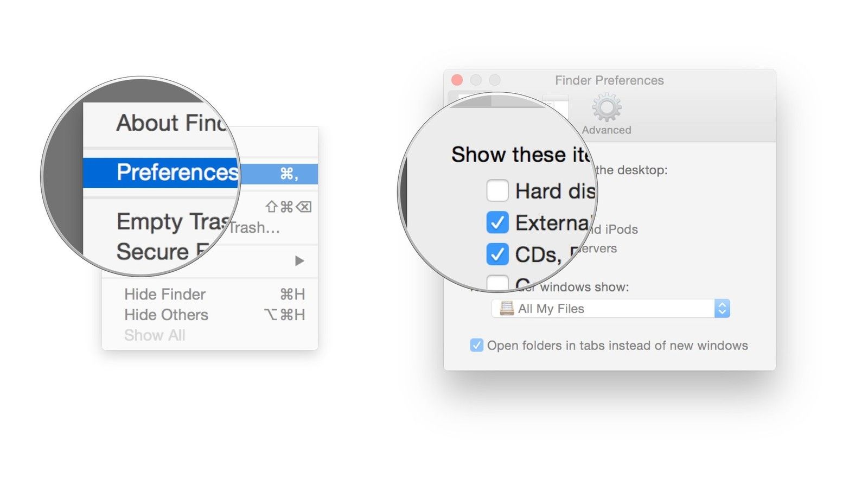Click the Command-comma shortcut symbol beside Preferences
The height and width of the screenshot is (485, 868).
[289, 174]
